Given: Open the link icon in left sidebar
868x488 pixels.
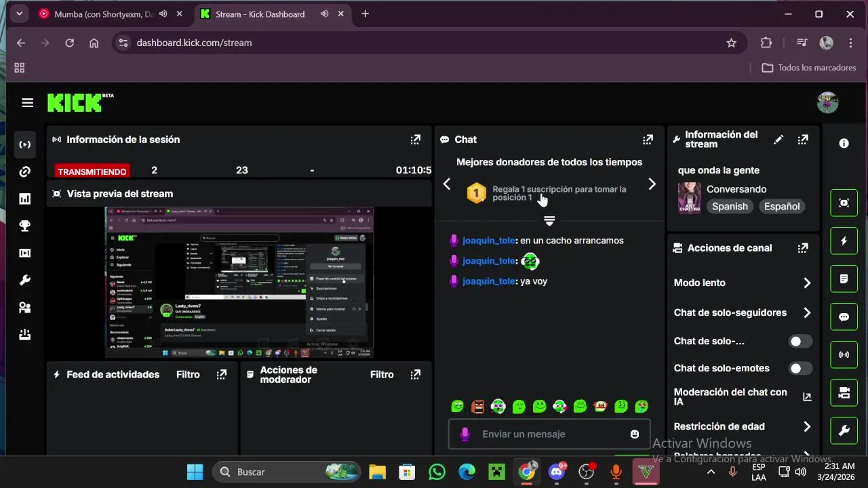Looking at the screenshot, I should (x=25, y=171).
